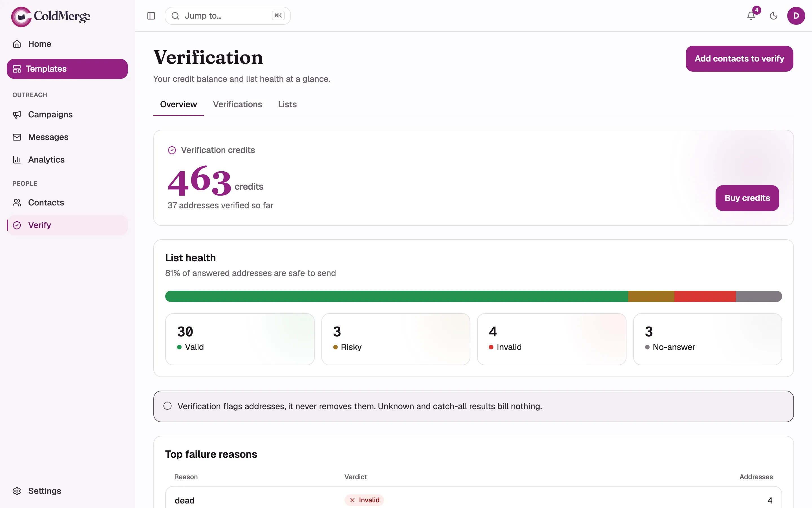Switch to the Lists tab

[287, 104]
